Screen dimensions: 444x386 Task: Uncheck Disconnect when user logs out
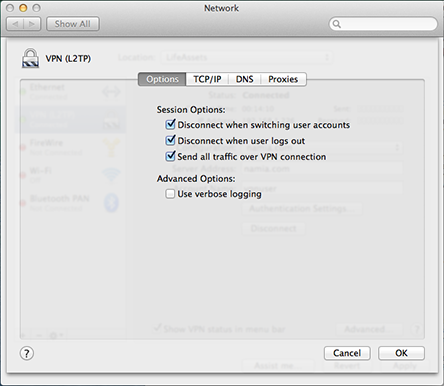170,140
